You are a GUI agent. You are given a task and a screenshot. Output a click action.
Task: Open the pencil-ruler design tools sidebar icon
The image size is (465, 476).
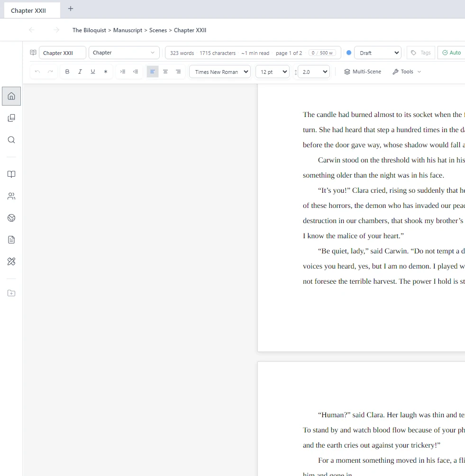[11, 261]
